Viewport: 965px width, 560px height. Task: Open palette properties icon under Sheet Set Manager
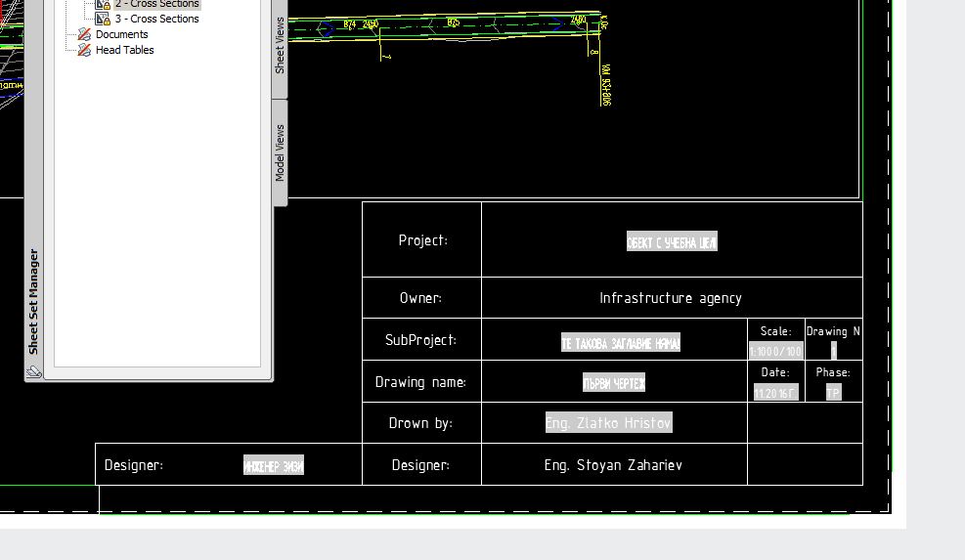coord(34,371)
